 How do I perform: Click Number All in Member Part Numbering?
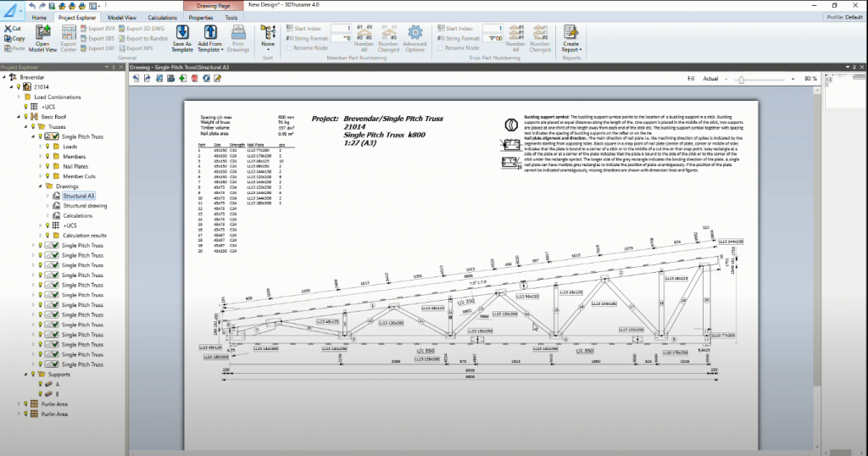tap(364, 37)
